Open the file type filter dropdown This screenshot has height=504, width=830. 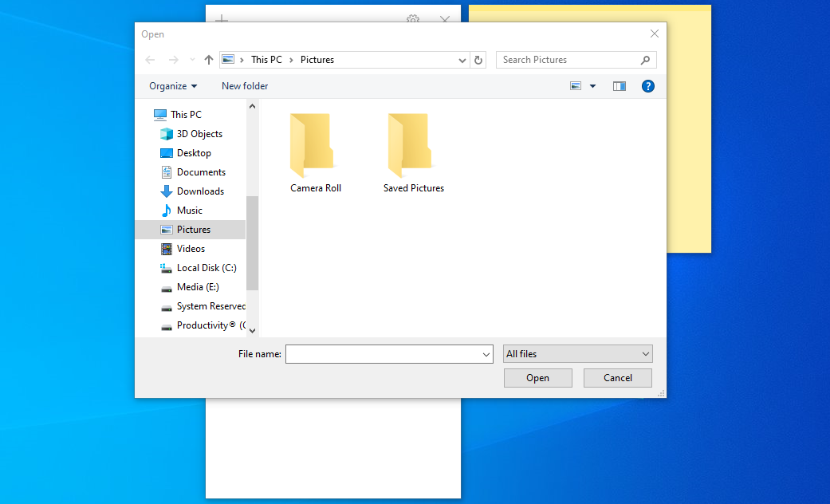pos(577,354)
